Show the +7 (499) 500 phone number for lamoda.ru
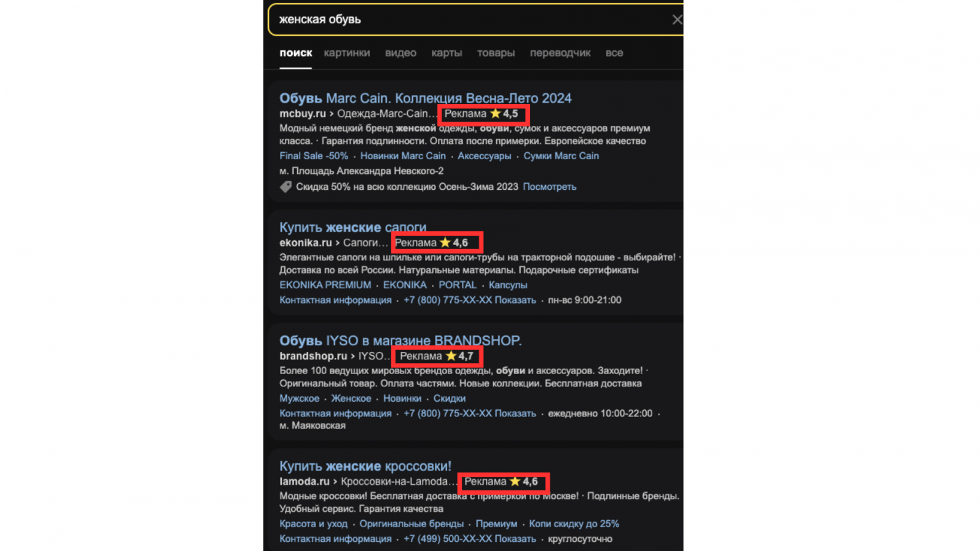Image resolution: width=980 pixels, height=551 pixels. tap(470, 539)
